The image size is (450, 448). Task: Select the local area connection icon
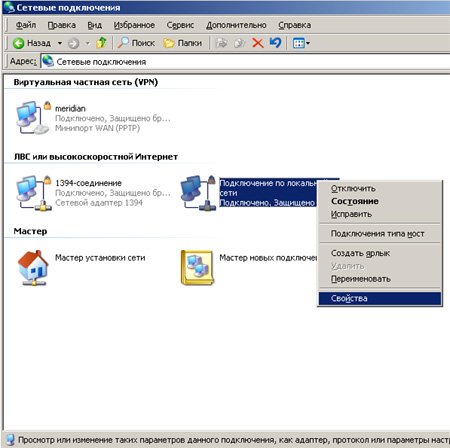coord(198,193)
